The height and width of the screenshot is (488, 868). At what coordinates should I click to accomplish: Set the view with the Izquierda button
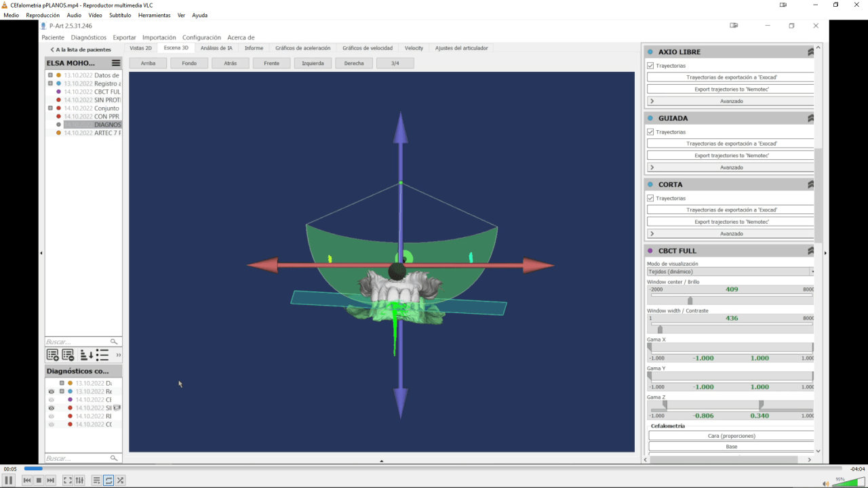coord(313,63)
